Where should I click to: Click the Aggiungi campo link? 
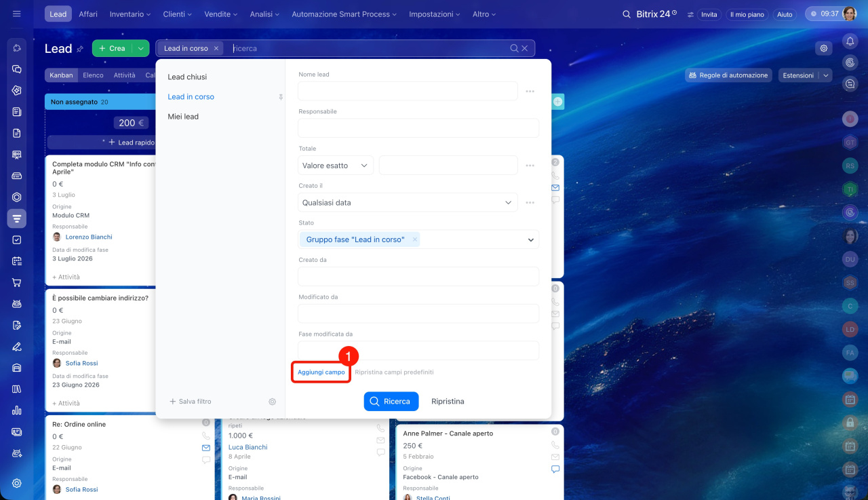tap(321, 372)
